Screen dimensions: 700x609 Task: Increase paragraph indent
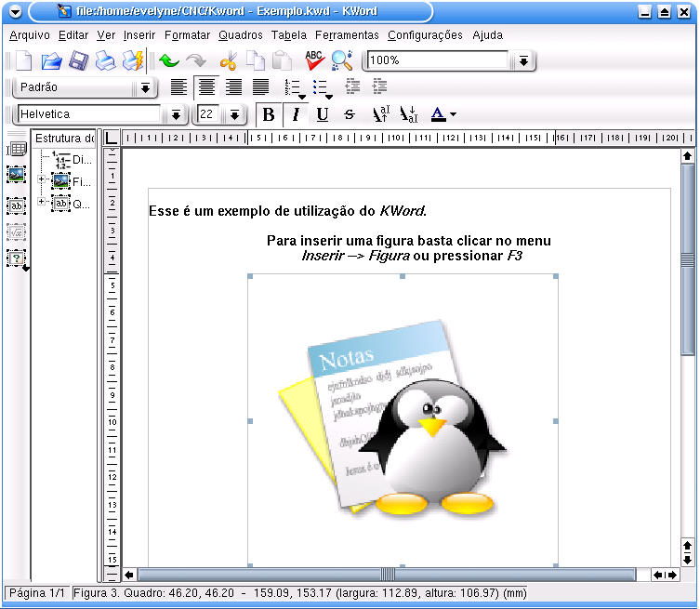pos(379,86)
